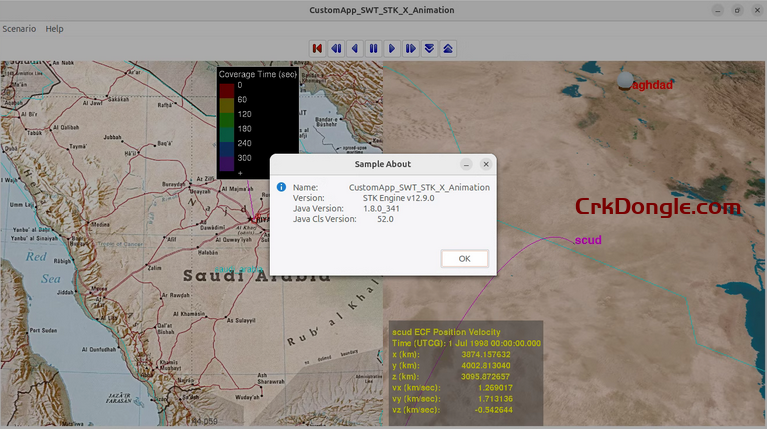Pause the animation

(373, 47)
